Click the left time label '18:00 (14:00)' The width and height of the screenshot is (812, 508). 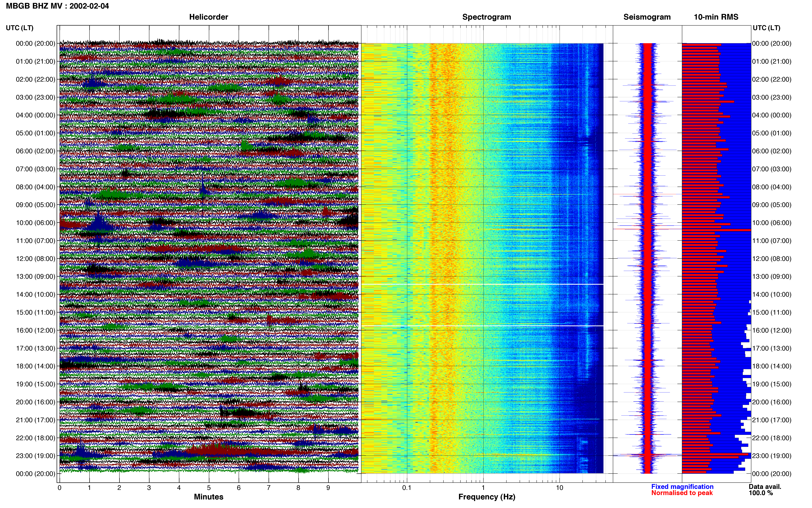click(36, 366)
